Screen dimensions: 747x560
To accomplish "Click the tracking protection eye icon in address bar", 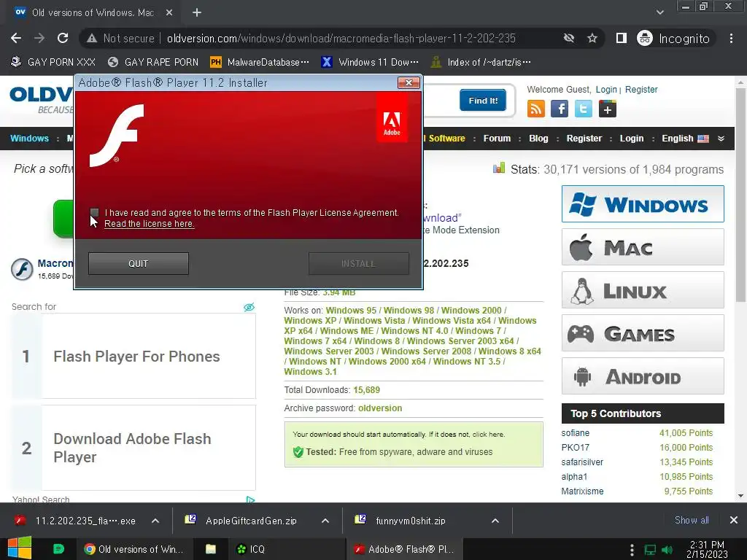I will [569, 38].
